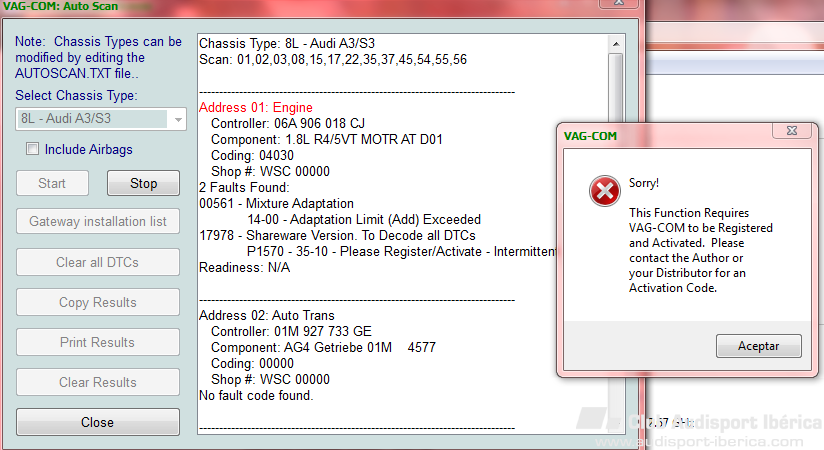The height and width of the screenshot is (450, 824).
Task: Click the Copy Results button
Action: [98, 302]
